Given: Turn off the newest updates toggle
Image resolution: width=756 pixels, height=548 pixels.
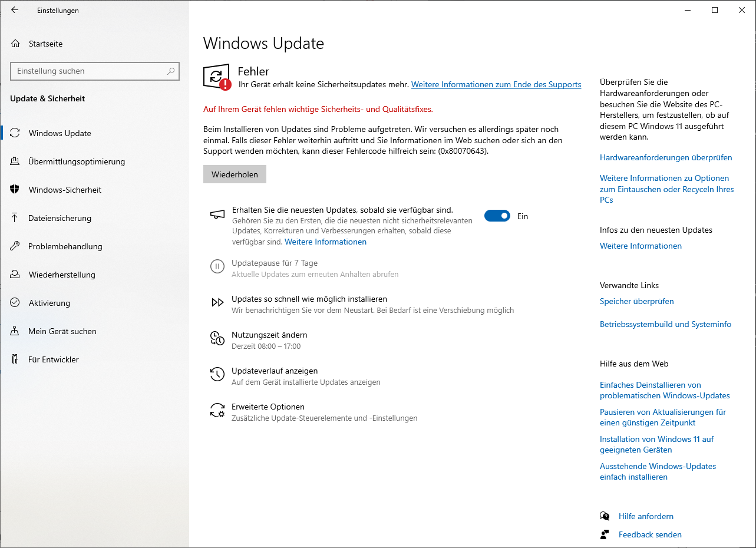Looking at the screenshot, I should pyautogui.click(x=497, y=216).
